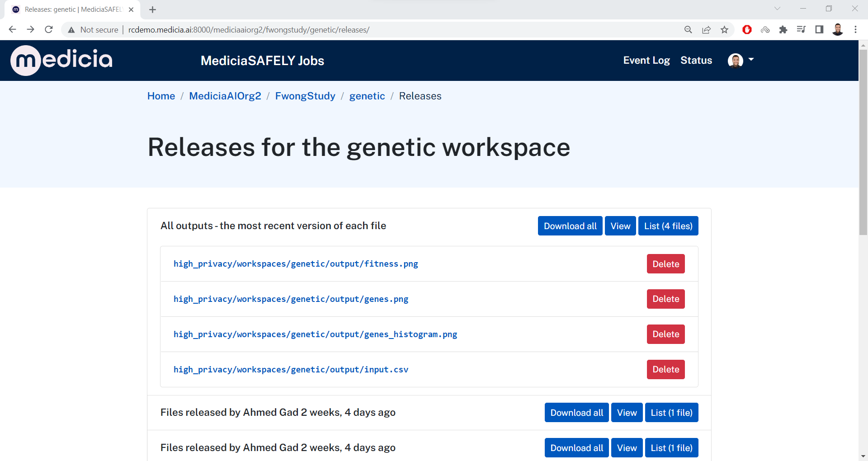Viewport: 868px width, 461px height.
Task: View the first Ahmed Gad release
Action: click(x=627, y=413)
